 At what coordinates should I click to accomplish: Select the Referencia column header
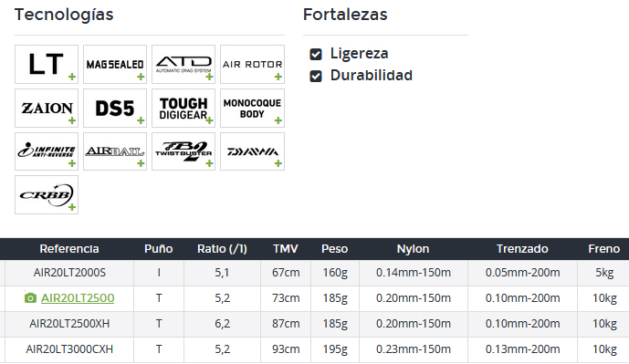point(69,249)
